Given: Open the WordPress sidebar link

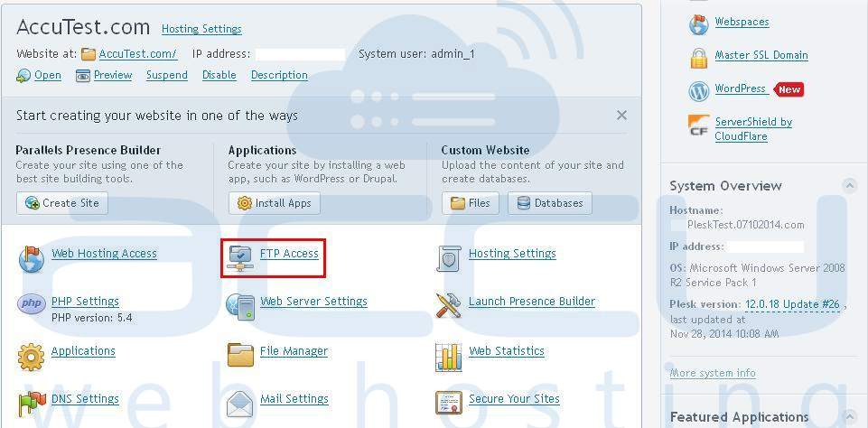Looking at the screenshot, I should 740,88.
